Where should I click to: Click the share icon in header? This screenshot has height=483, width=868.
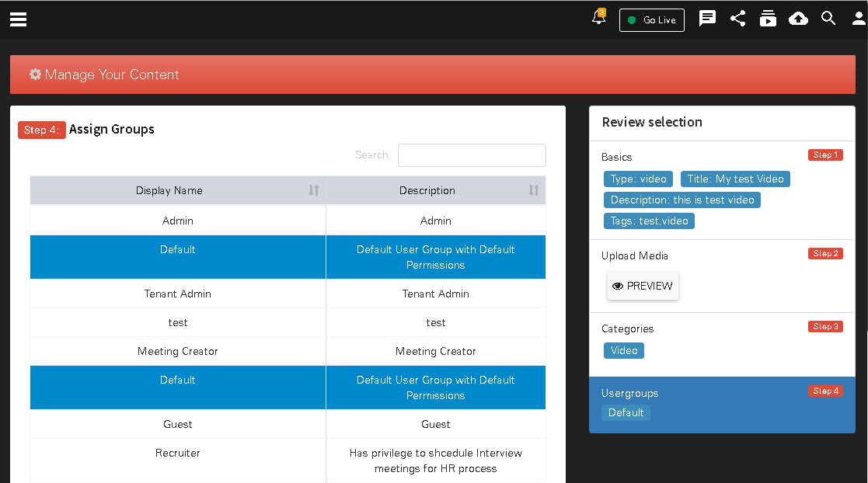click(x=737, y=19)
